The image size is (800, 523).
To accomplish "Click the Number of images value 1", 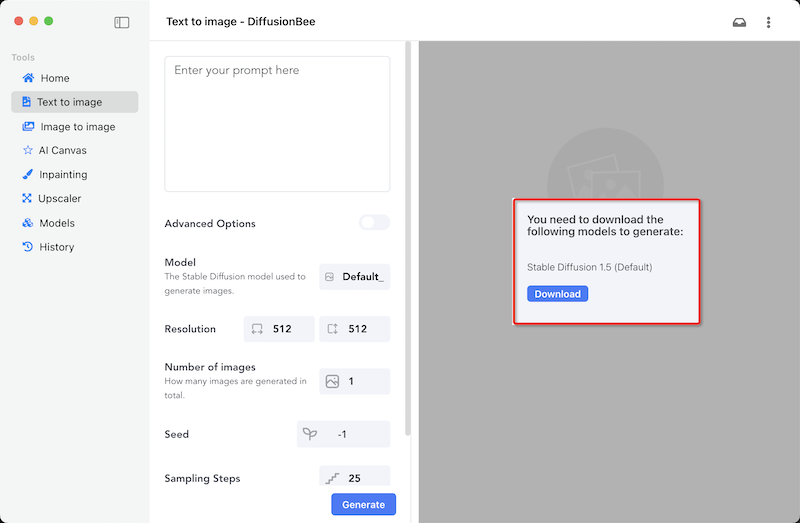I will pyautogui.click(x=355, y=381).
